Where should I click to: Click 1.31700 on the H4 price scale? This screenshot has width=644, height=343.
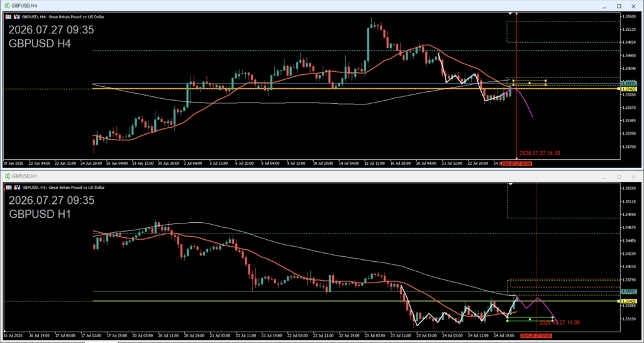(x=629, y=147)
